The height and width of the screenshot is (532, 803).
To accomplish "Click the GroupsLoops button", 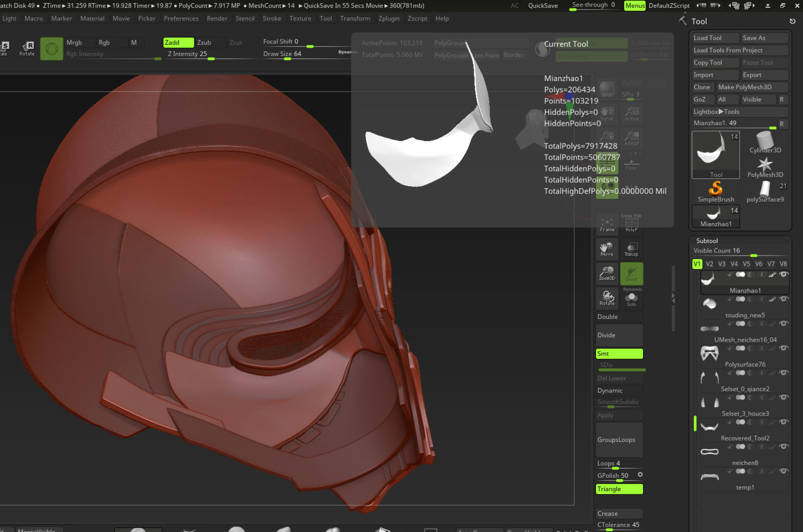I will click(619, 439).
